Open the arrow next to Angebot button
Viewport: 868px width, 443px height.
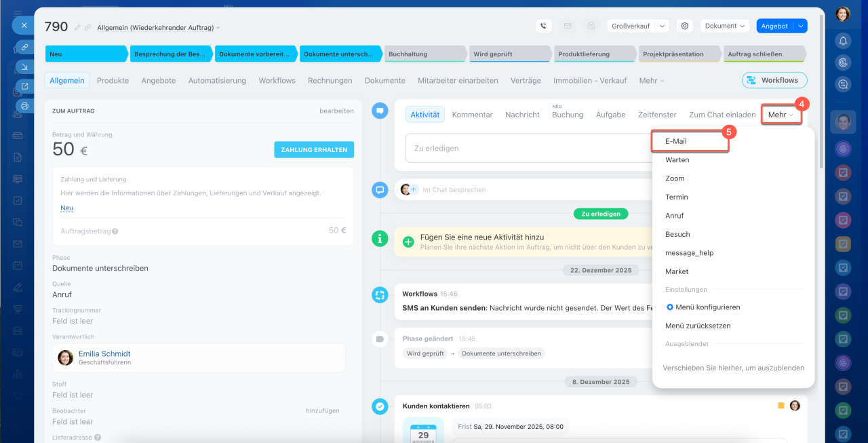(801, 26)
